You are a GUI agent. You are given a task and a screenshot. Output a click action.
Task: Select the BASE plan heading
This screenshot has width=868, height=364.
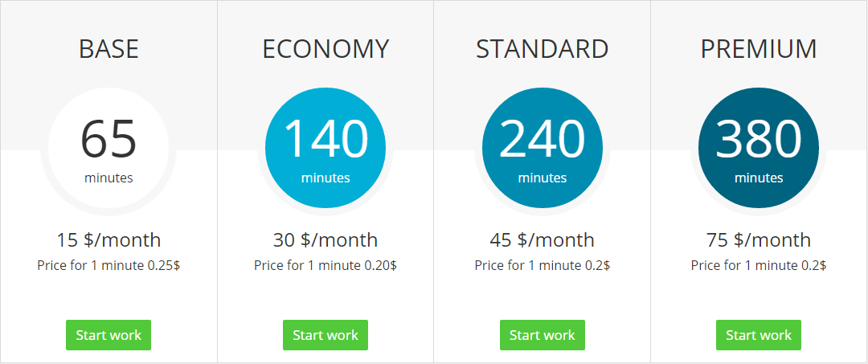pos(108,49)
